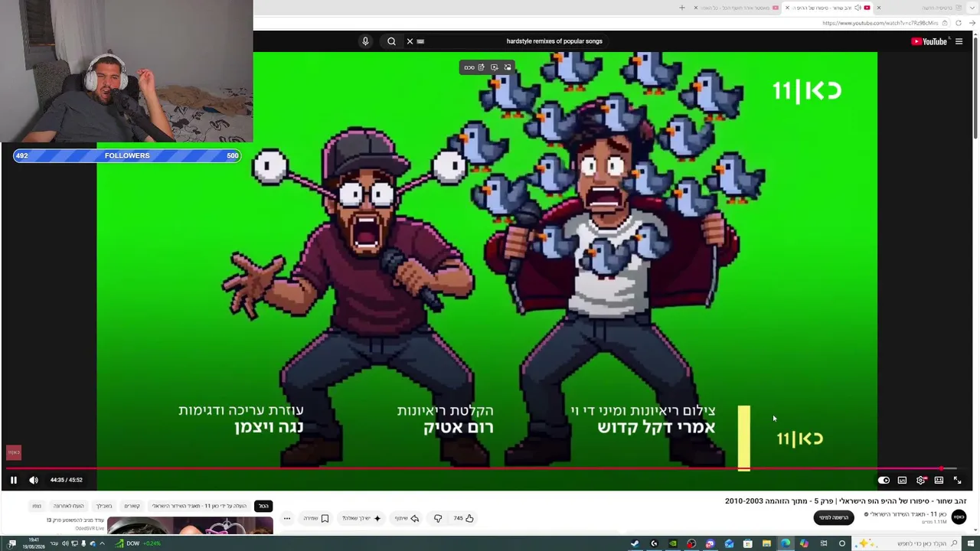The width and height of the screenshot is (980, 551).
Task: Click the picture-in-picture overlay icon on video
Action: (x=507, y=67)
